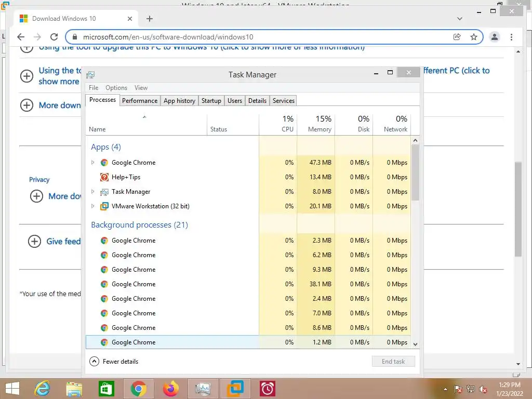Click the End task button
Image resolution: width=532 pixels, height=399 pixels.
pyautogui.click(x=393, y=362)
